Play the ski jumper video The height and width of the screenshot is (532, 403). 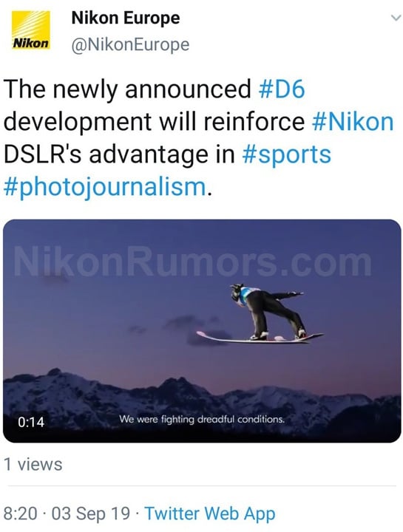click(202, 331)
